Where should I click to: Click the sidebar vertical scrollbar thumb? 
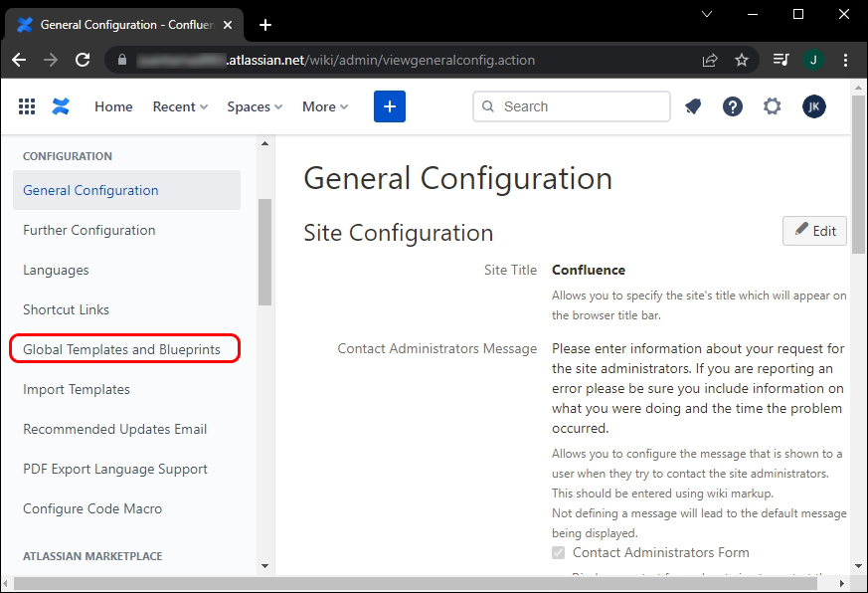264,252
